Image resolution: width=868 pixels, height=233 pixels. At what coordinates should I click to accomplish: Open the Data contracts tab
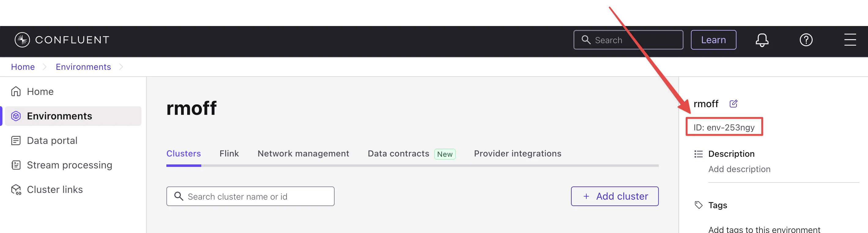(x=398, y=154)
